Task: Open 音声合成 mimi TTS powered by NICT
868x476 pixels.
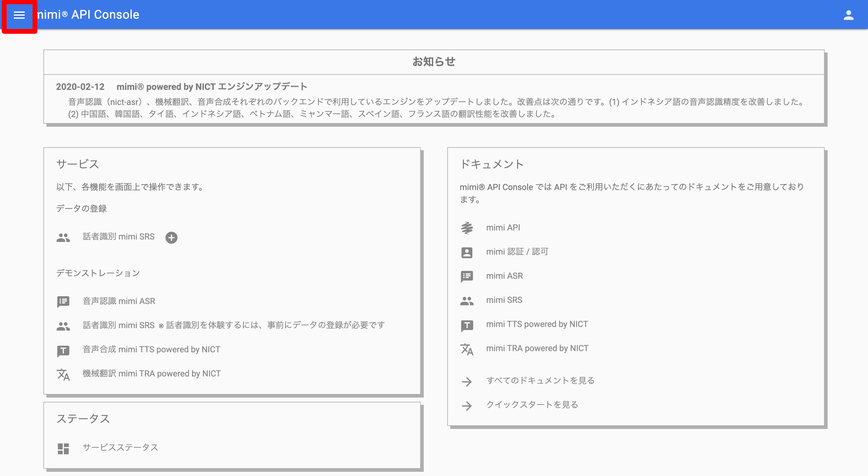Action: coord(151,350)
